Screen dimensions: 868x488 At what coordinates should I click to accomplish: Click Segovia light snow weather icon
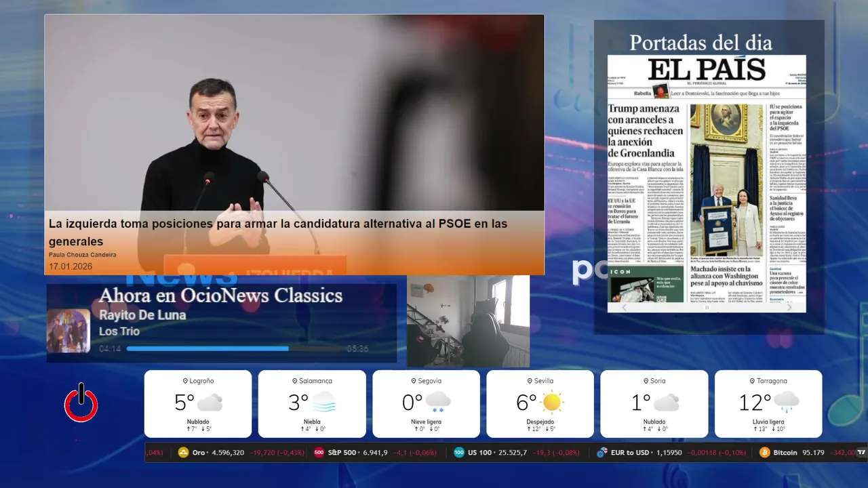pos(438,402)
